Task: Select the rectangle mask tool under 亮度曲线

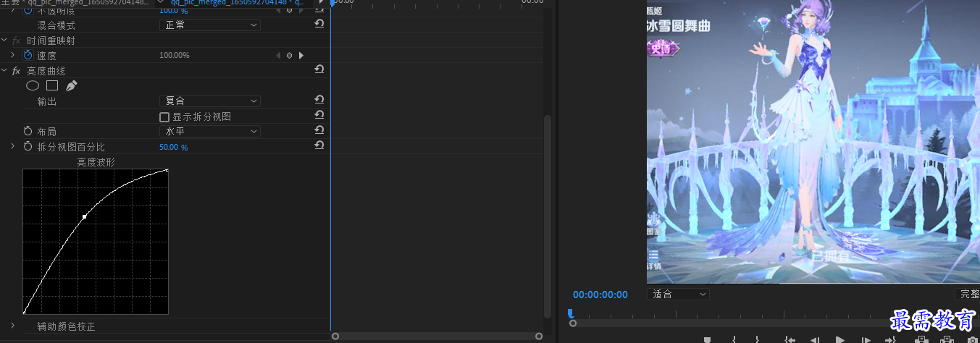Action: tap(52, 85)
